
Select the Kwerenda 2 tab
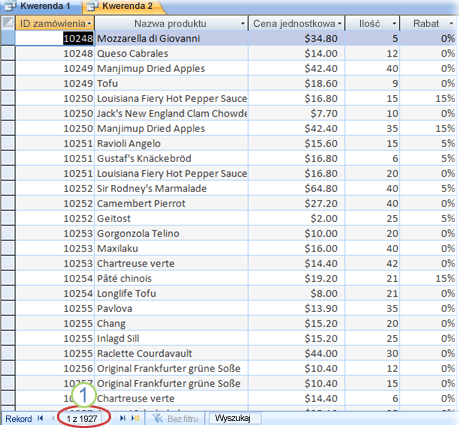coord(123,6)
